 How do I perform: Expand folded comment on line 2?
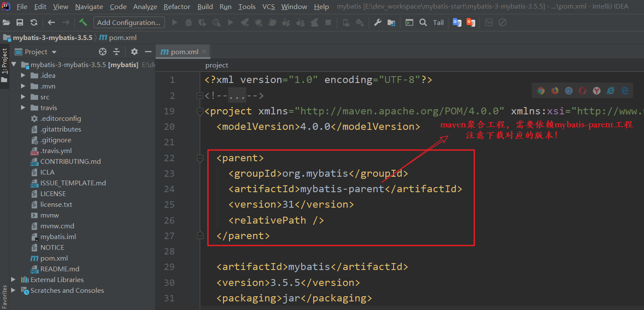(x=200, y=95)
